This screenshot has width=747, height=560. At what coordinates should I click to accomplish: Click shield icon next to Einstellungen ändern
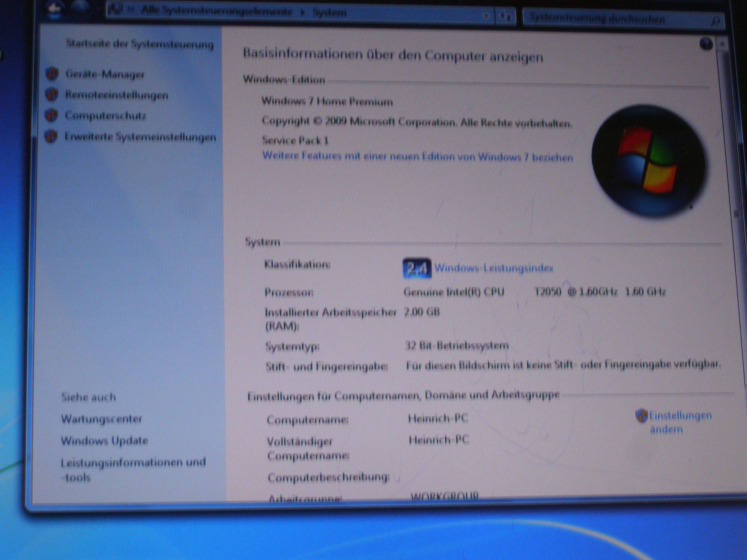pyautogui.click(x=642, y=415)
